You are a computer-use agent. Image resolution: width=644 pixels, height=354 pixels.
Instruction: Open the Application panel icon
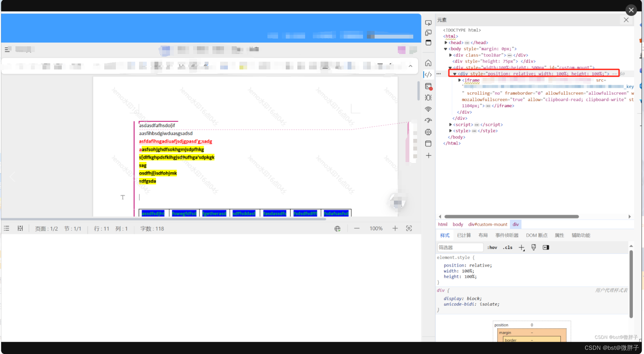point(428,143)
